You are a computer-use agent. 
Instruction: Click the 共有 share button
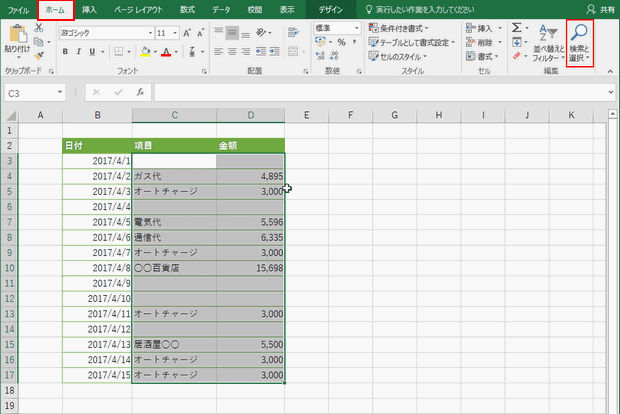pos(601,10)
